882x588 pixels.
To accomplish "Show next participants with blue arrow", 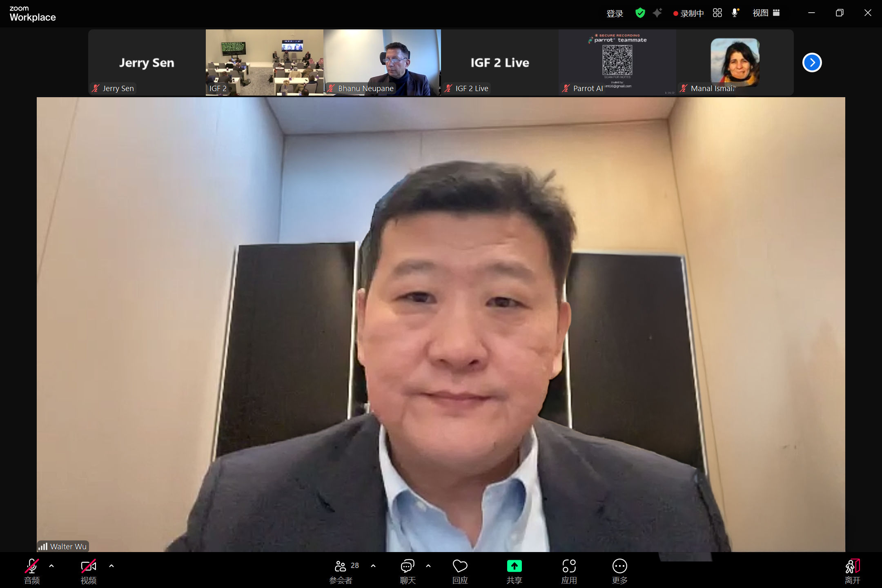I will pos(812,62).
